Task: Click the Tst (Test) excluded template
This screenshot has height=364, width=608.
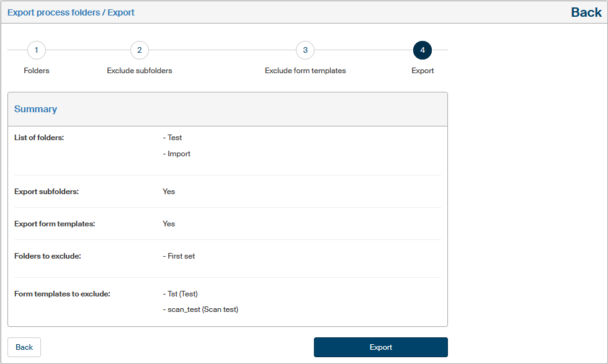Action: (182, 294)
